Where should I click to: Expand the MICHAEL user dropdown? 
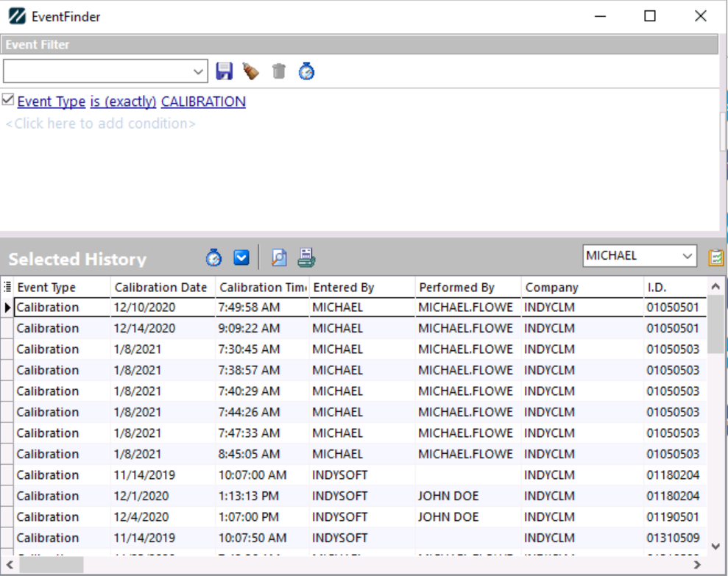coord(688,256)
